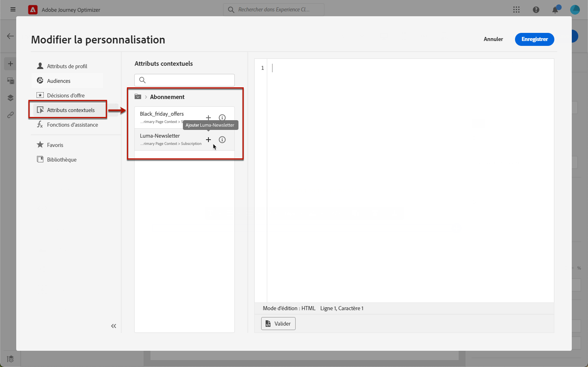Select the Black_friday_offers item

(185, 118)
